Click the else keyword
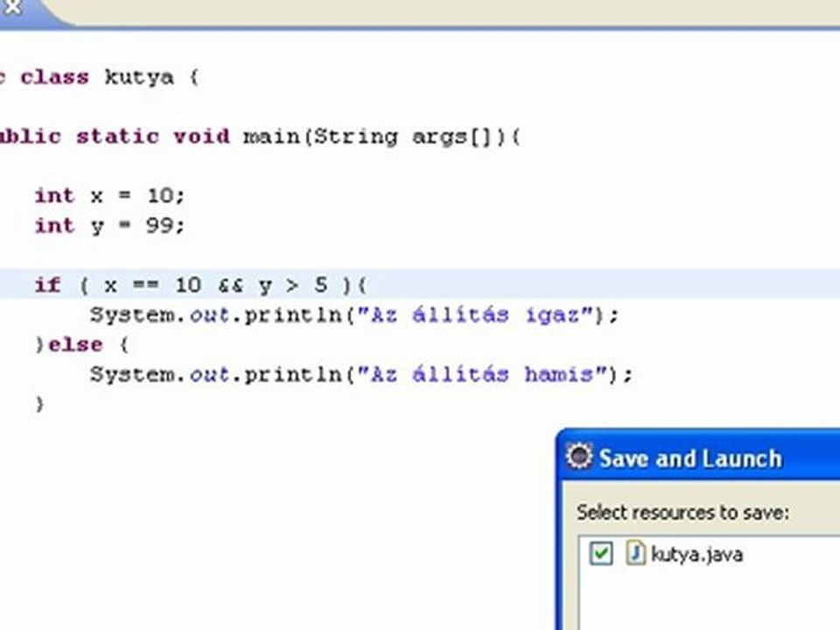This screenshot has height=630, width=840. (75, 345)
